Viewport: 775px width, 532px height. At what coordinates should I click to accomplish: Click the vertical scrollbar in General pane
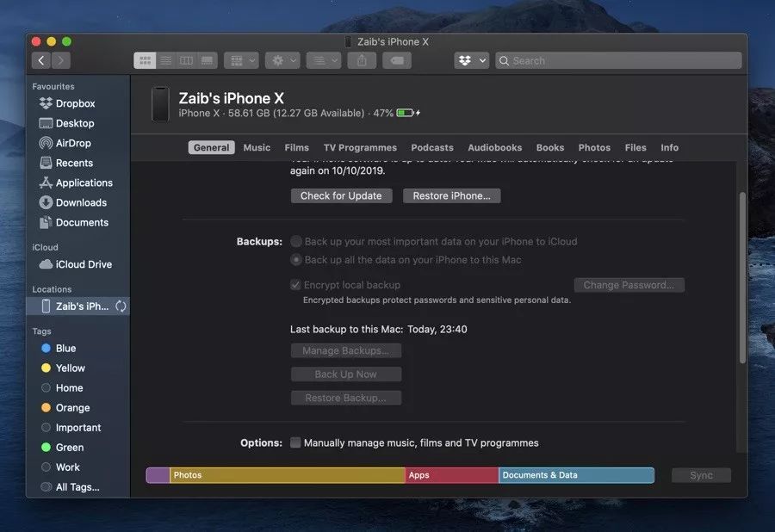(x=742, y=277)
